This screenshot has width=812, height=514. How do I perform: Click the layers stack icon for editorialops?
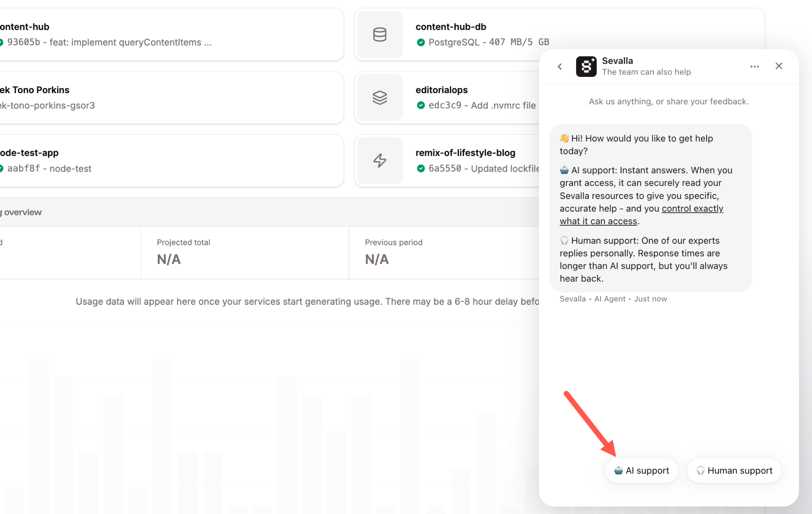pyautogui.click(x=379, y=97)
